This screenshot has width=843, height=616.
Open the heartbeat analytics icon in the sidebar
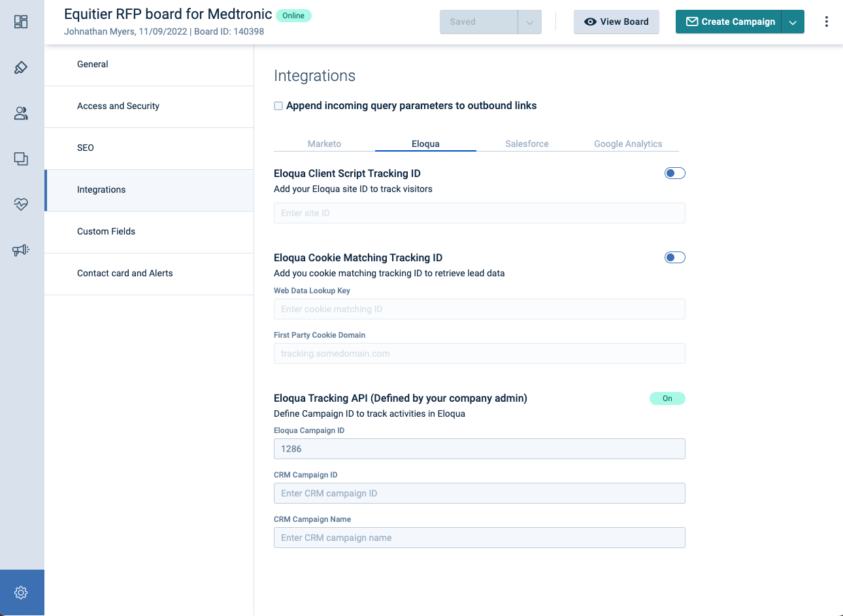pyautogui.click(x=21, y=204)
